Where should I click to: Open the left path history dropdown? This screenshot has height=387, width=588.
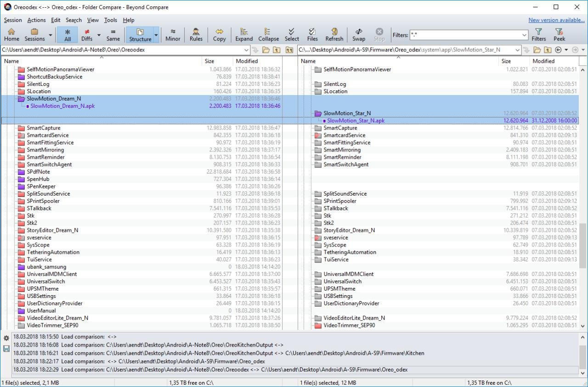(x=246, y=50)
